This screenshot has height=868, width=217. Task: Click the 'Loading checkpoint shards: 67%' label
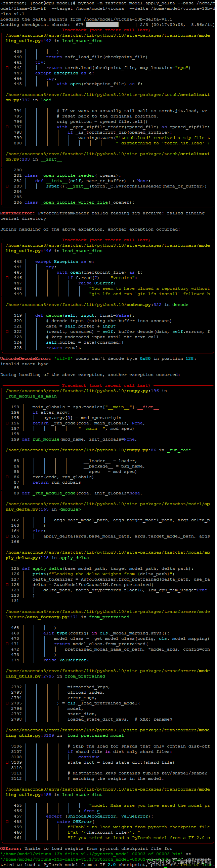(x=42, y=25)
